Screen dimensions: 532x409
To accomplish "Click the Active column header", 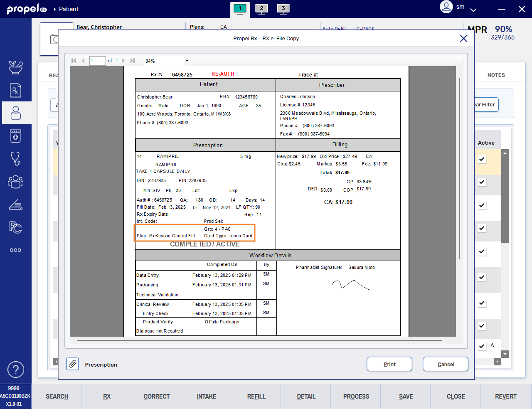I will (486, 143).
